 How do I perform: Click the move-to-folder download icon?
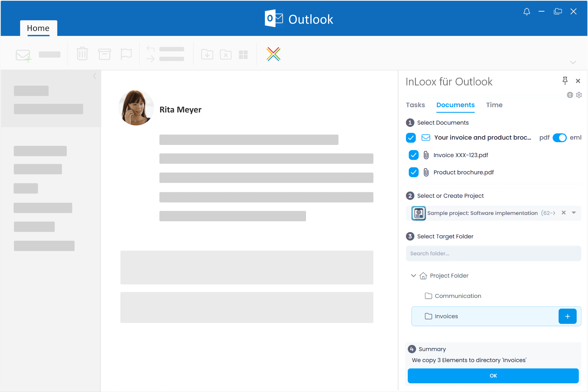pos(207,54)
